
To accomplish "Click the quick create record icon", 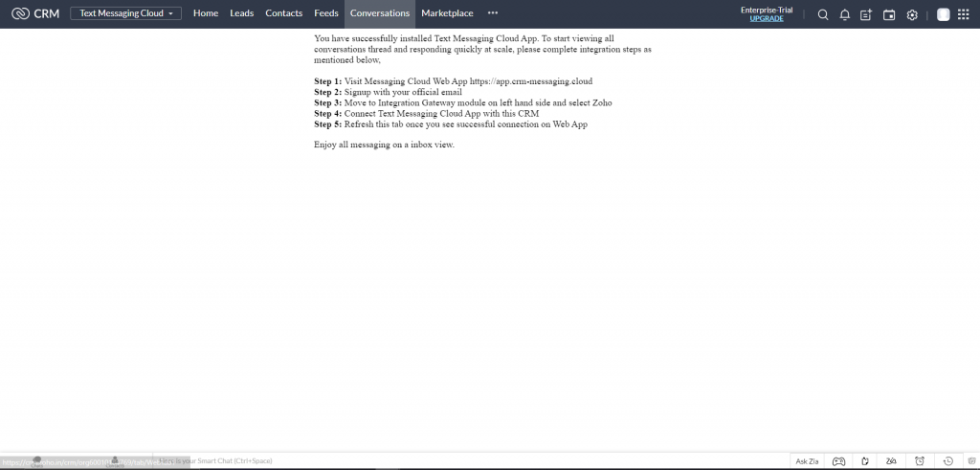I will [865, 15].
